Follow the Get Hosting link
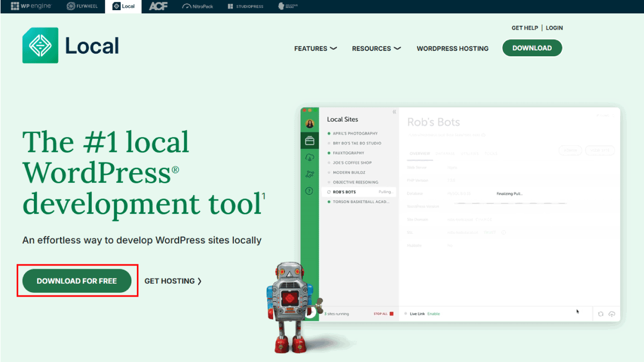644x362 pixels. (173, 281)
